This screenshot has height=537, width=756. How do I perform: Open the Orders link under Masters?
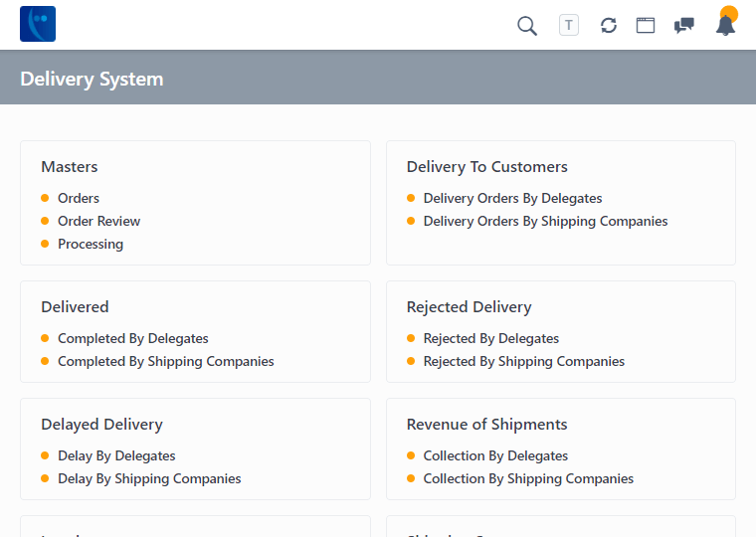(x=79, y=198)
